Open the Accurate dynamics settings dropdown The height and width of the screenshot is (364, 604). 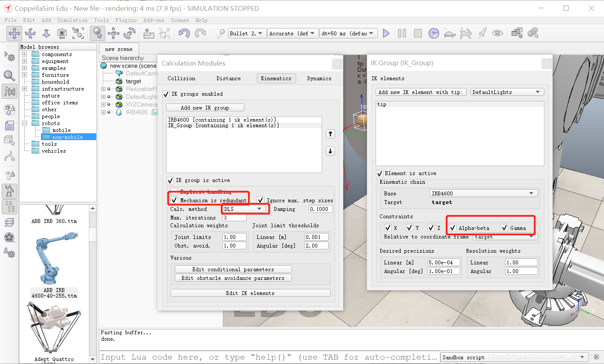tap(293, 33)
